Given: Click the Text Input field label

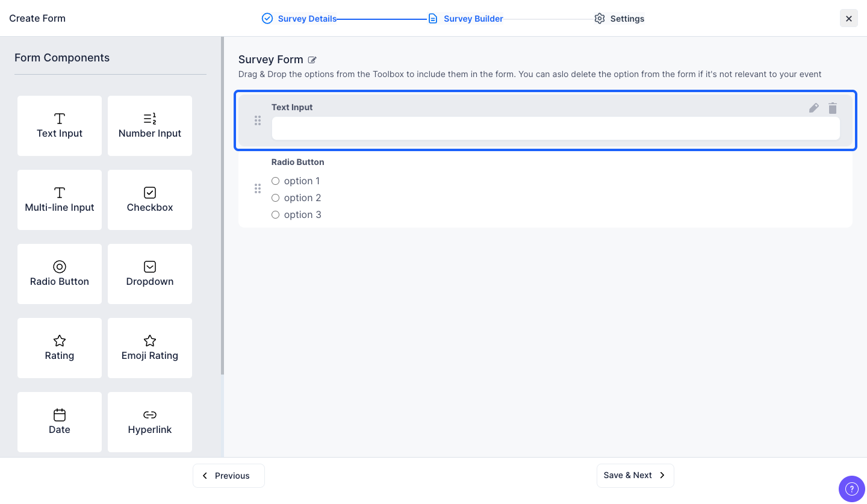Looking at the screenshot, I should tap(292, 107).
